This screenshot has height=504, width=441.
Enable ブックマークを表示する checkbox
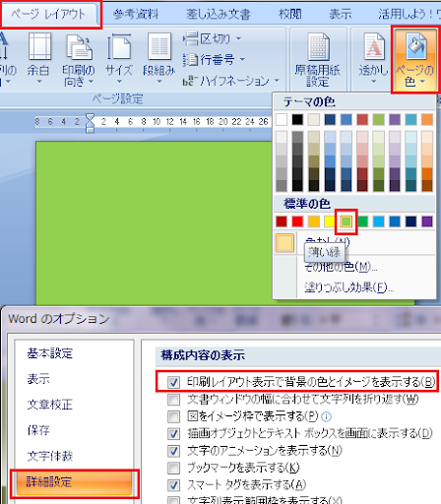tap(173, 468)
